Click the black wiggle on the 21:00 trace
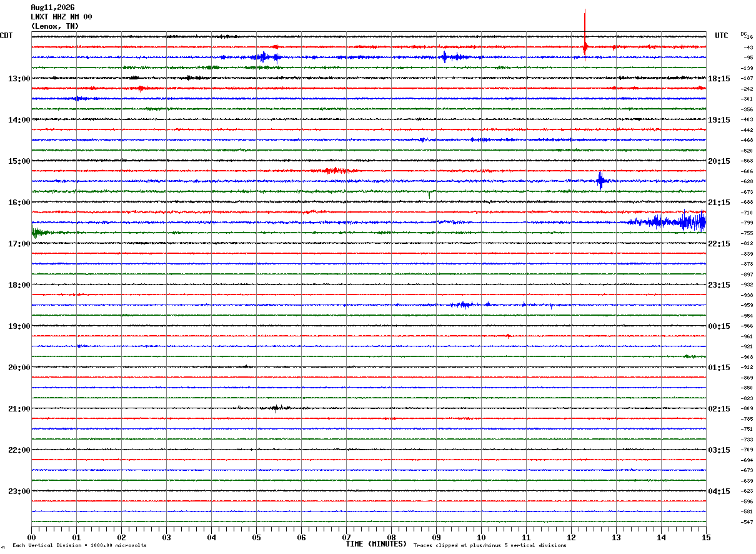This screenshot has width=756, height=554. click(x=275, y=408)
